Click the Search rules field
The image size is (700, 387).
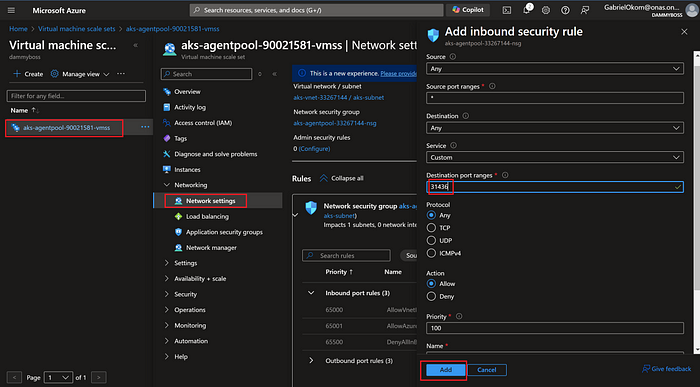click(x=346, y=256)
